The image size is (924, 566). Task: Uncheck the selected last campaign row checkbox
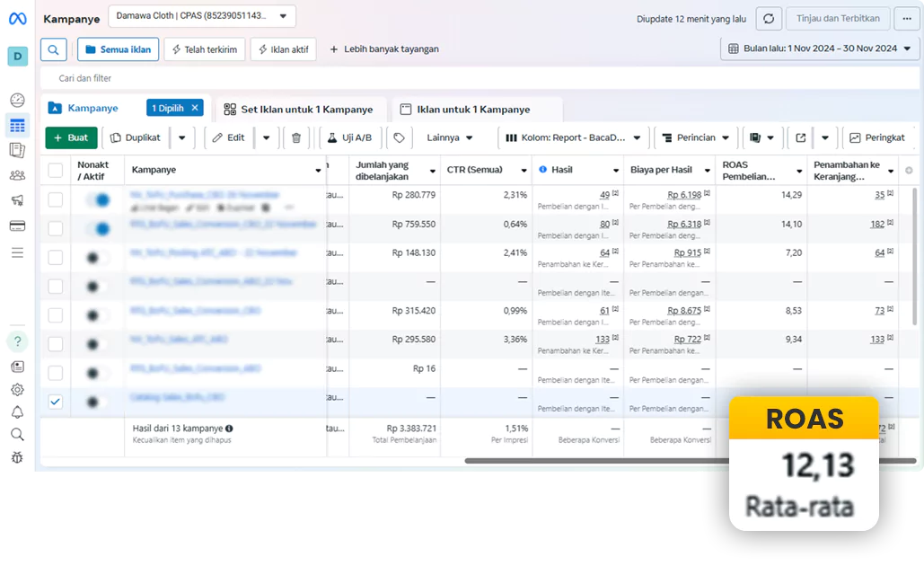pyautogui.click(x=56, y=402)
